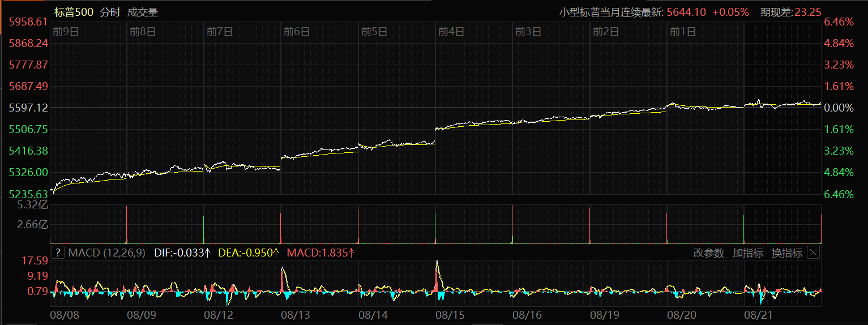868x325 pixels.
Task: Select the 前9日 day marker
Action: (65, 32)
